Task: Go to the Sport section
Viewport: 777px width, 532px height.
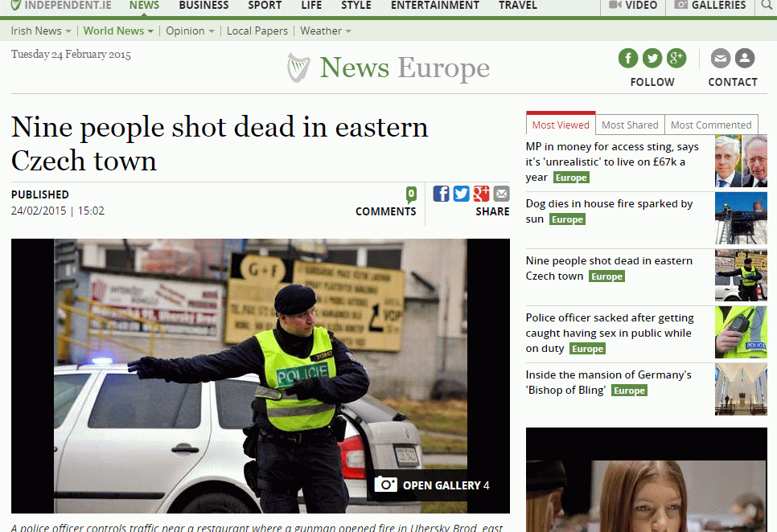Action: pos(265,6)
